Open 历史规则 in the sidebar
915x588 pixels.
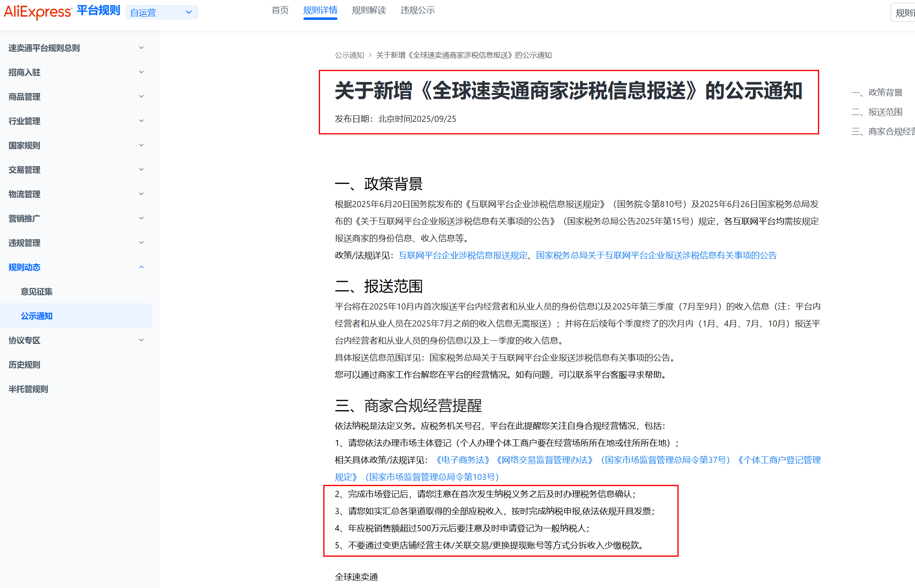[24, 365]
